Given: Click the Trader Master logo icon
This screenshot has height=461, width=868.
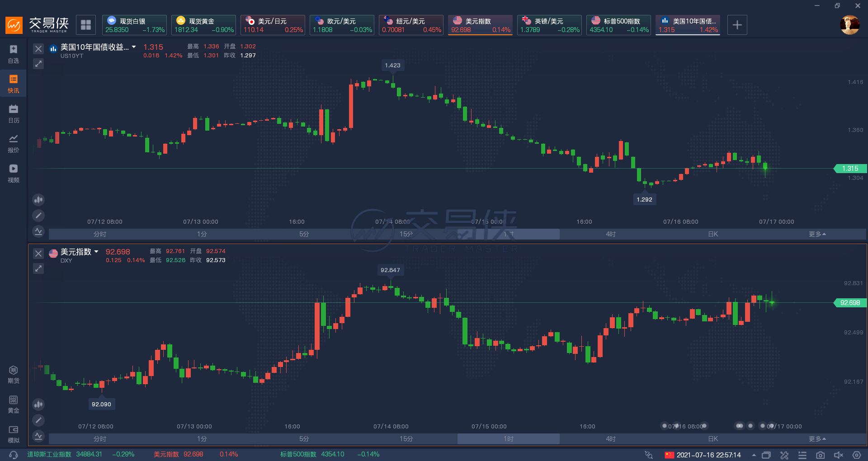Looking at the screenshot, I should [x=14, y=25].
